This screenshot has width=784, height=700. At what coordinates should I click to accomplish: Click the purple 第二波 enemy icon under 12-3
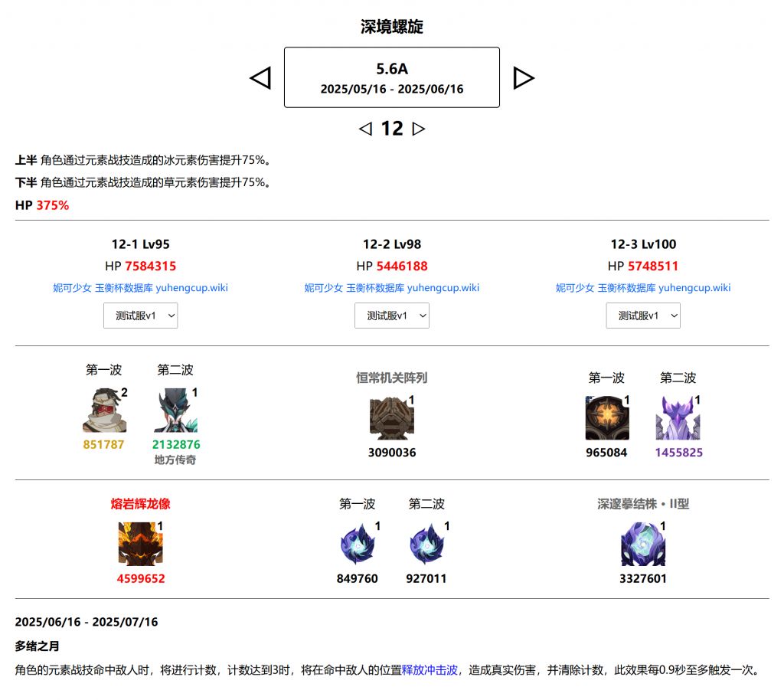[678, 417]
